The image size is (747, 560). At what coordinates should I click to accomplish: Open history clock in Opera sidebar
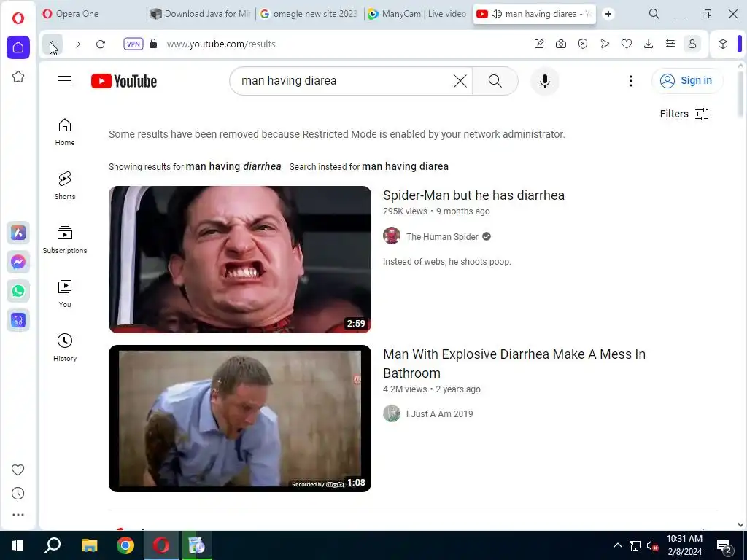[x=18, y=494]
